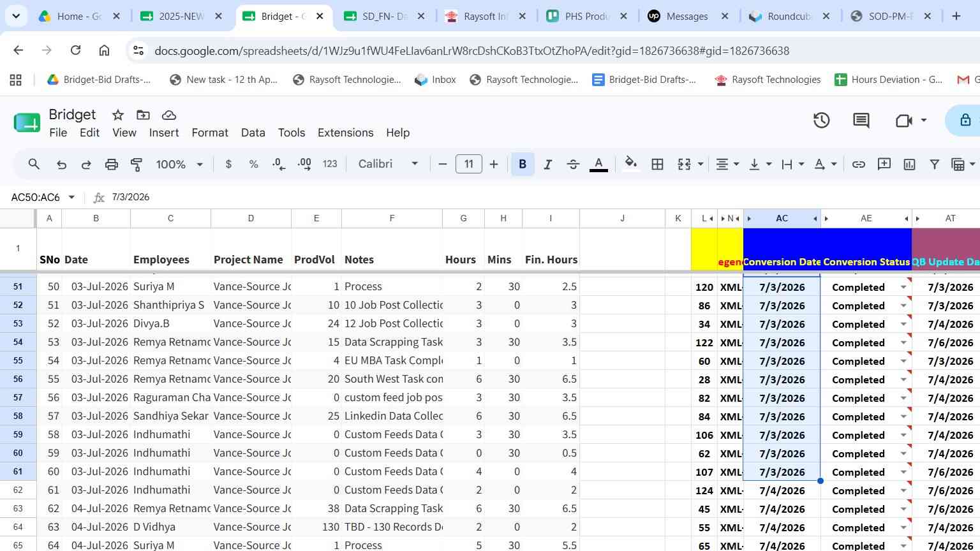Click the insert link icon

(x=859, y=165)
